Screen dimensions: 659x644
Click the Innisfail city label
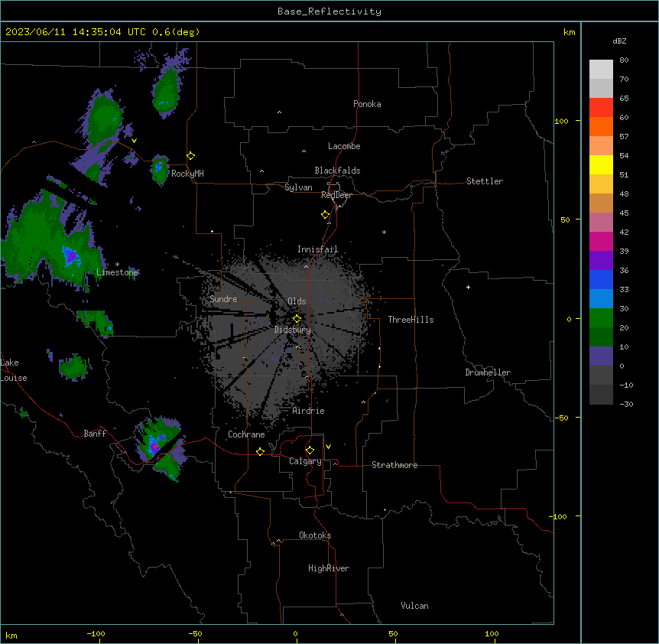pos(318,249)
